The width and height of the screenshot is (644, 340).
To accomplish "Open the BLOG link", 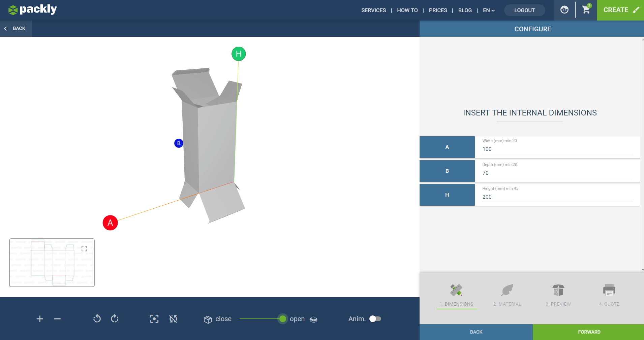I will 465,10.
